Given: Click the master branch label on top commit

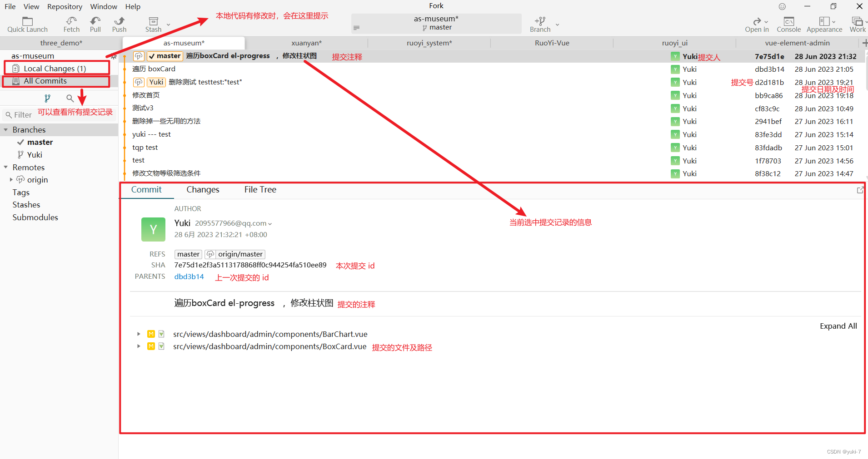Looking at the screenshot, I should (165, 56).
